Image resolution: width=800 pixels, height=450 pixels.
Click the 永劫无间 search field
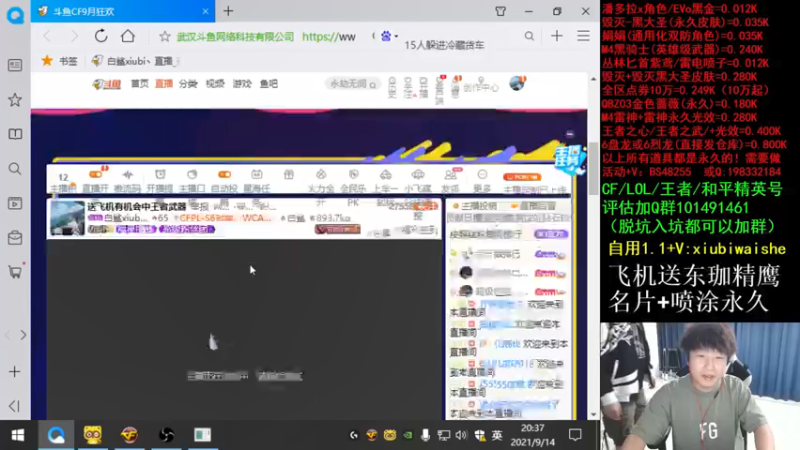[x=352, y=84]
